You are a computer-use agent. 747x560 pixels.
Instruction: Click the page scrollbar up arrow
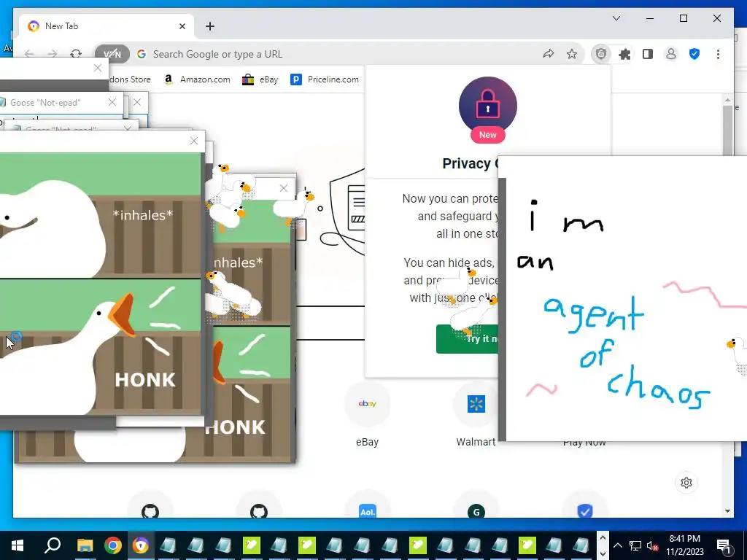pyautogui.click(x=727, y=100)
